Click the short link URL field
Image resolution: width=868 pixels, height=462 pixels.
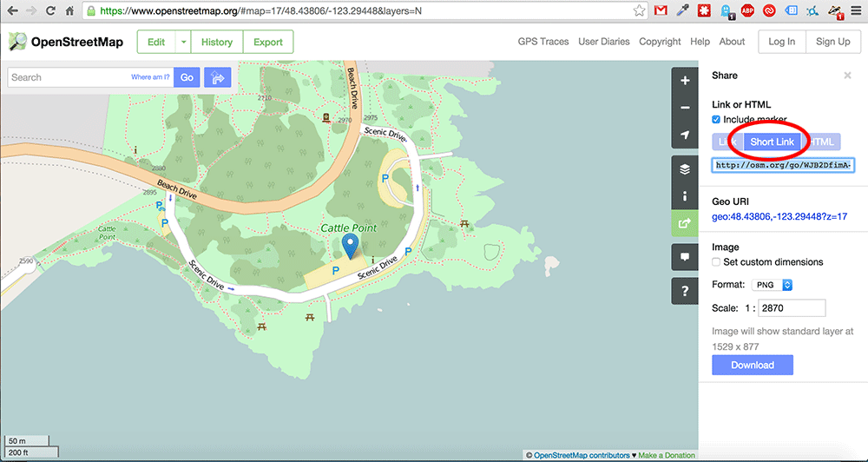coord(783,165)
